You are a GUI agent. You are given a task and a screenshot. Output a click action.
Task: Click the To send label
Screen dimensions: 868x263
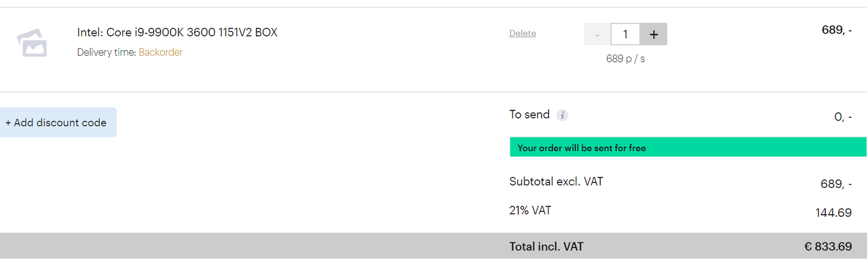click(x=529, y=115)
